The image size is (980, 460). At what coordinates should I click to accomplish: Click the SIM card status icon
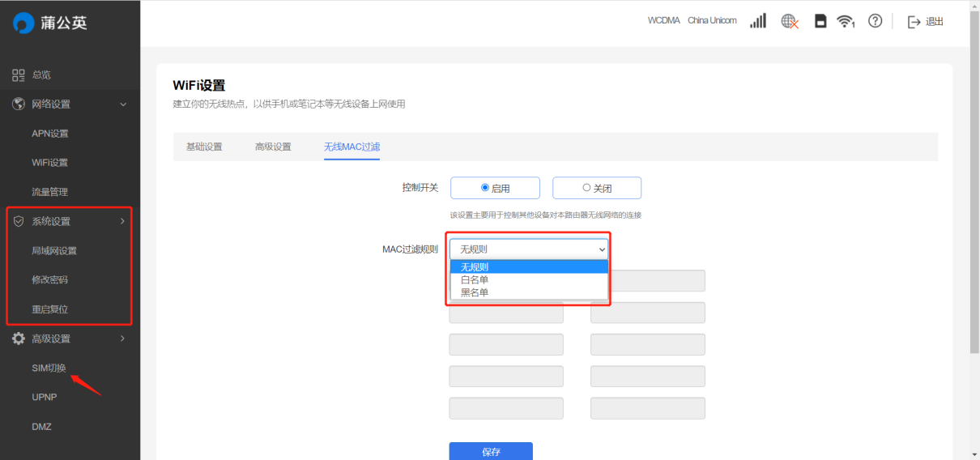pyautogui.click(x=820, y=21)
